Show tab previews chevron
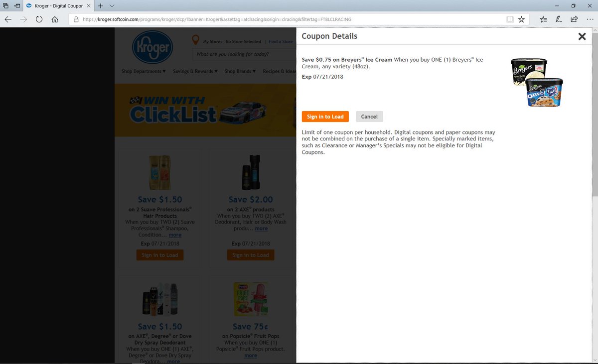598x364 pixels. point(112,5)
